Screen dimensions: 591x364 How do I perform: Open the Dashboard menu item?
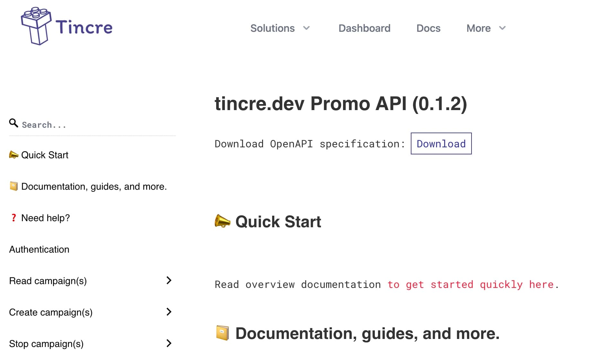(364, 28)
